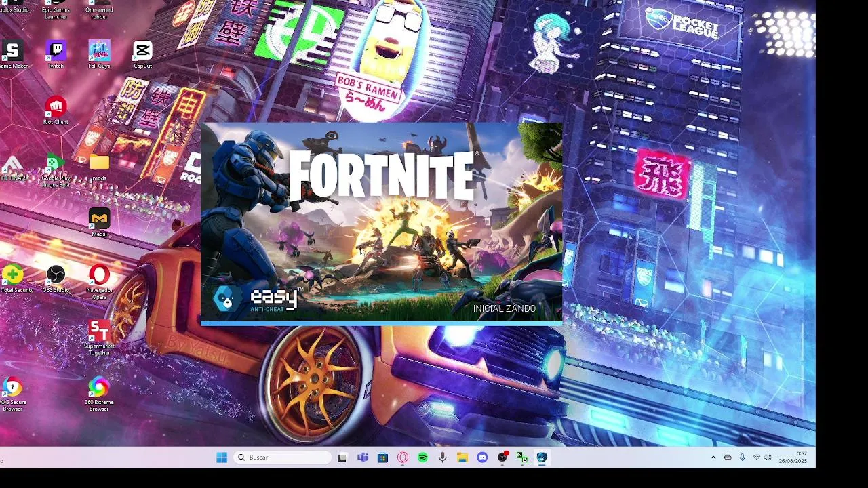Screen dimensions: 868x488
Task: Open the AVG Secure Browser shortcut
Action: point(13,394)
